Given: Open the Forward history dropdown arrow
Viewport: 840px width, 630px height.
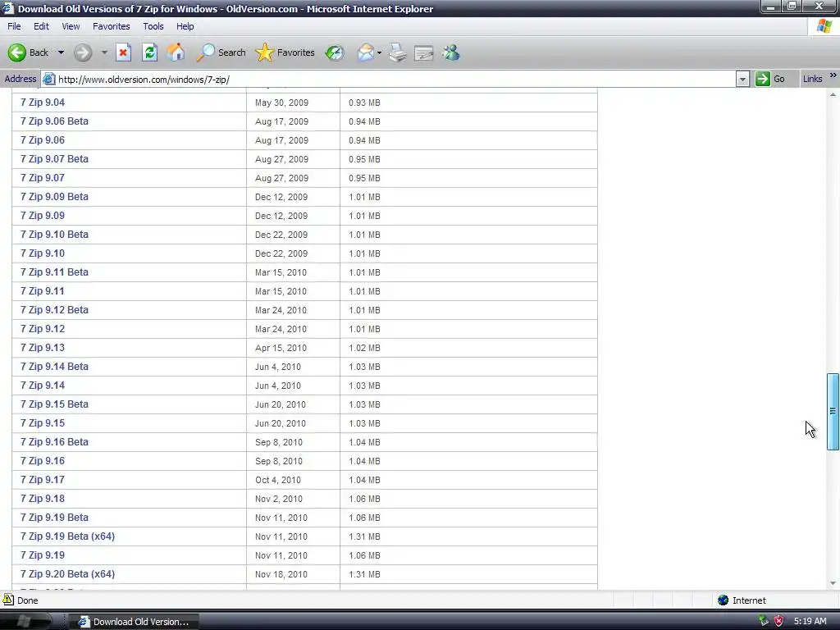Looking at the screenshot, I should point(104,52).
